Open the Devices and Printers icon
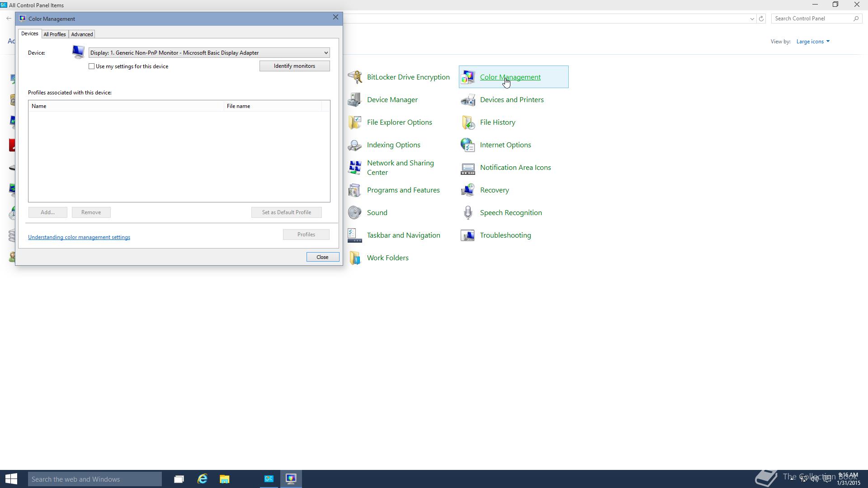The height and width of the screenshot is (488, 868). [x=468, y=99]
